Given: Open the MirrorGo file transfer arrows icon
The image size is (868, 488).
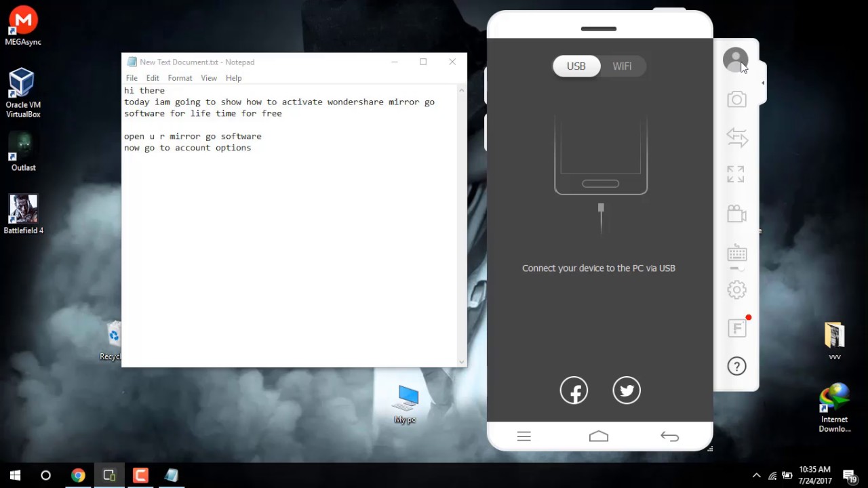Looking at the screenshot, I should [736, 138].
